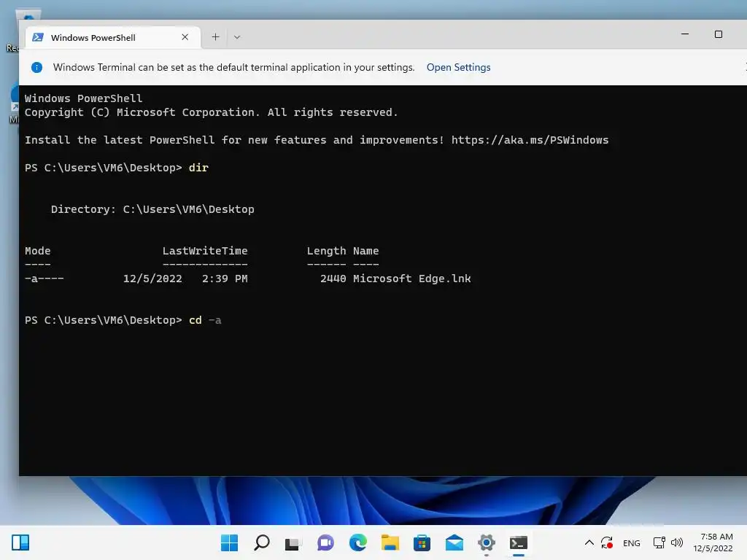Open network status tray icon
The image size is (747, 560).
pos(659,542)
